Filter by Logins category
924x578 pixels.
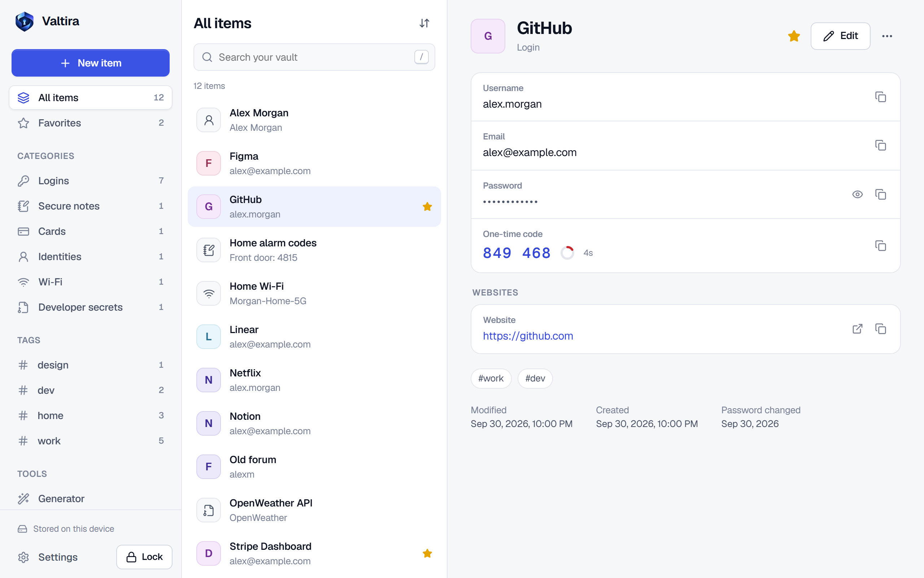click(91, 180)
